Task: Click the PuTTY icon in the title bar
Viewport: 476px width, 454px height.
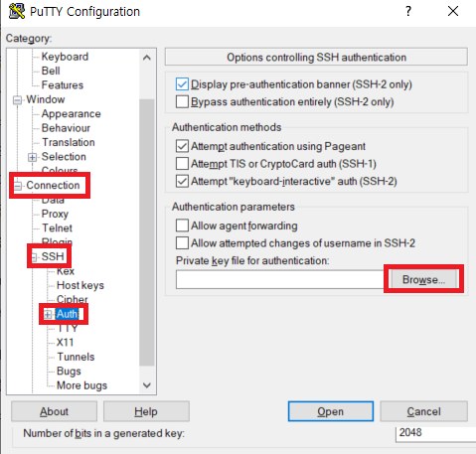Action: tap(17, 11)
